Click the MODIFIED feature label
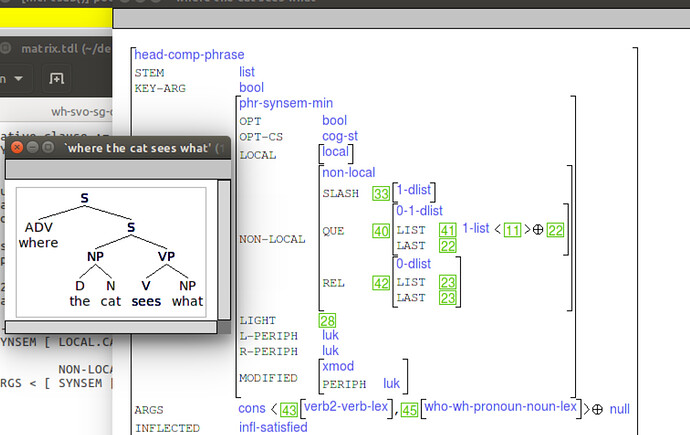690x435 pixels. pos(268,378)
